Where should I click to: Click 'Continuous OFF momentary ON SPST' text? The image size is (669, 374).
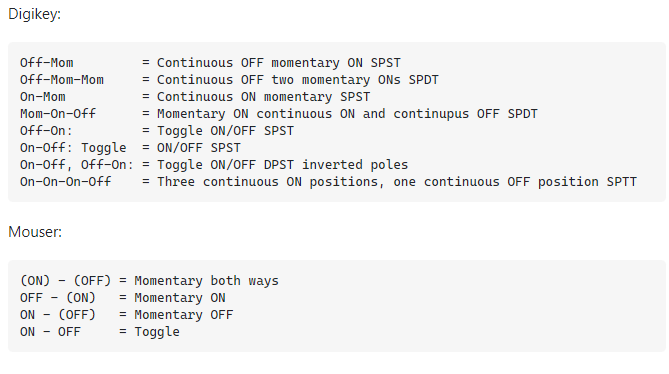click(279, 63)
